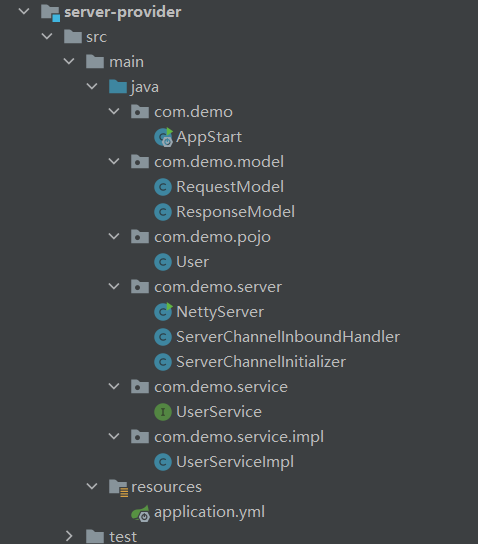The width and height of the screenshot is (478, 544).
Task: Select UserServiceImpl in the project tree
Action: pyautogui.click(x=235, y=462)
